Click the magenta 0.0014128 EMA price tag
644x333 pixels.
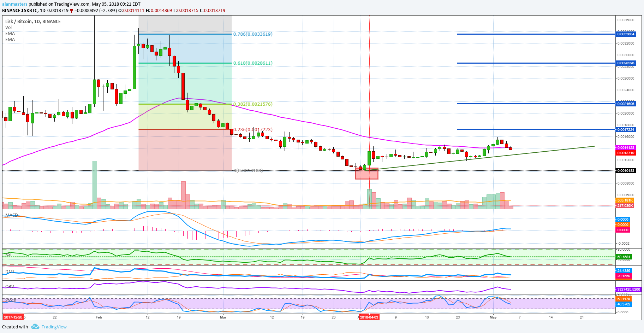626,148
